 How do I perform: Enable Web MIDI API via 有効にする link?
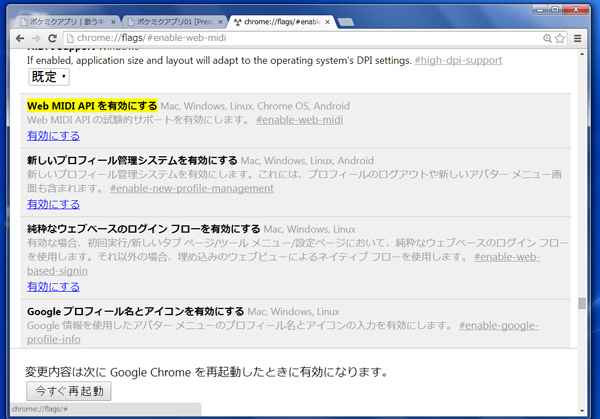pyautogui.click(x=53, y=136)
